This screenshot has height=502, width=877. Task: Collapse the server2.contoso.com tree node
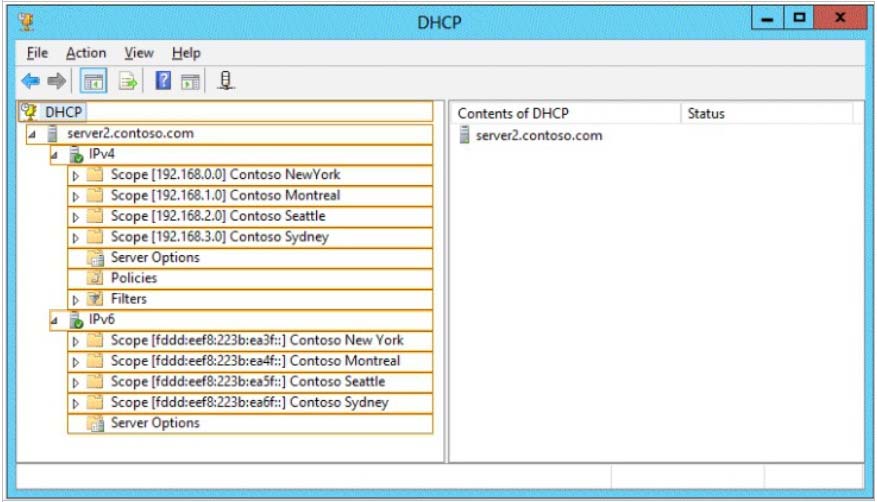32,135
